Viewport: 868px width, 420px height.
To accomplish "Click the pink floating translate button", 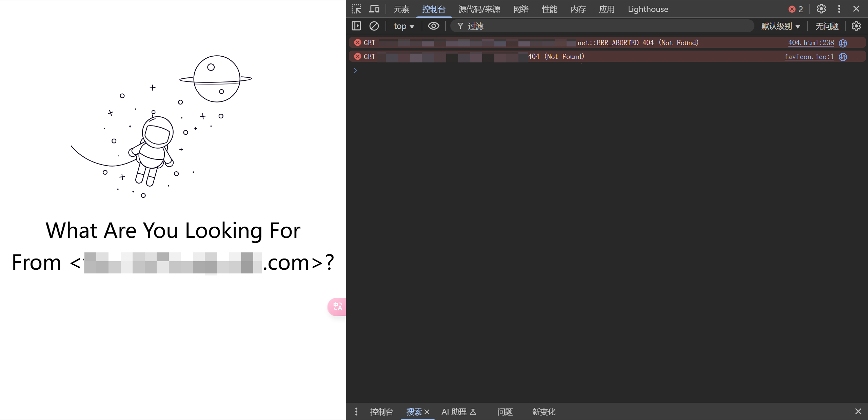I will click(x=337, y=307).
